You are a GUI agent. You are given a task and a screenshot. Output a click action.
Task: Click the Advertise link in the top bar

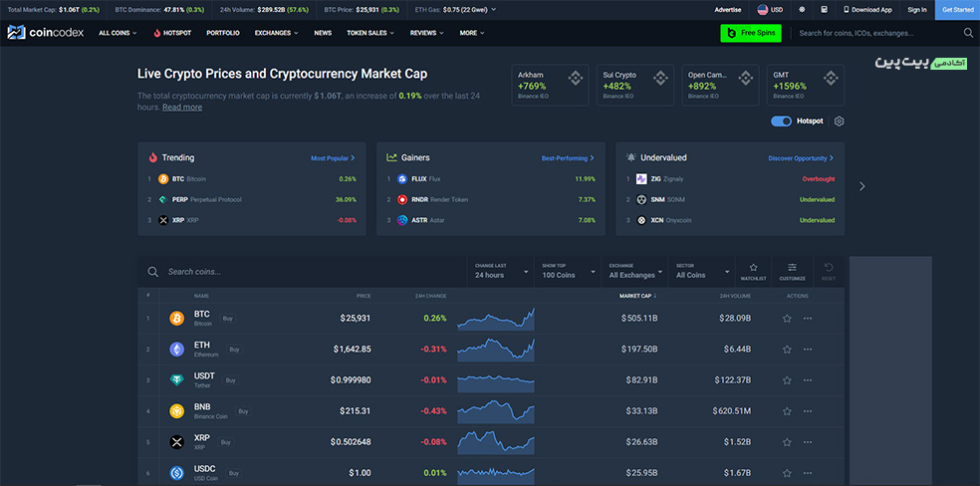tap(728, 9)
